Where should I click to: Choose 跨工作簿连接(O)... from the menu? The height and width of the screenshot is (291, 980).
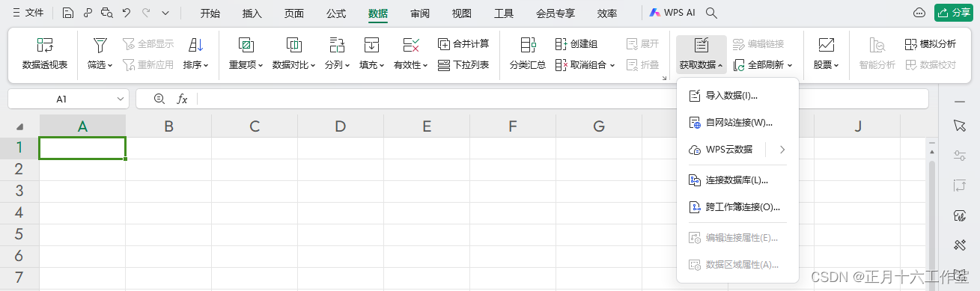click(x=737, y=206)
